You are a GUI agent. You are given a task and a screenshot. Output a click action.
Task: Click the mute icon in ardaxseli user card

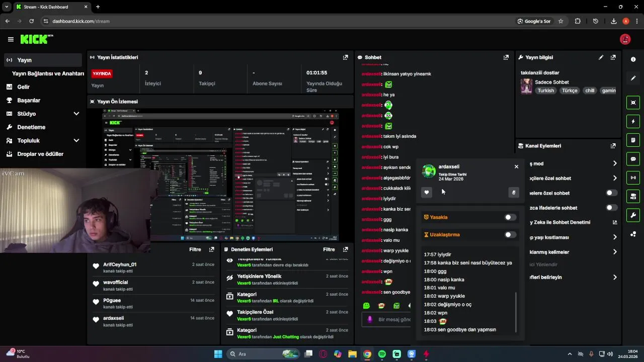pyautogui.click(x=514, y=192)
